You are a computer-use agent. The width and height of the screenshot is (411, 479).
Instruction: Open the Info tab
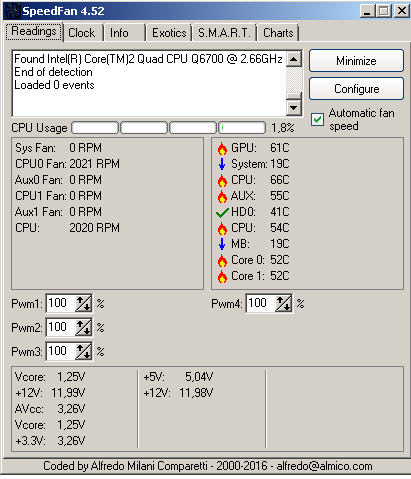124,33
